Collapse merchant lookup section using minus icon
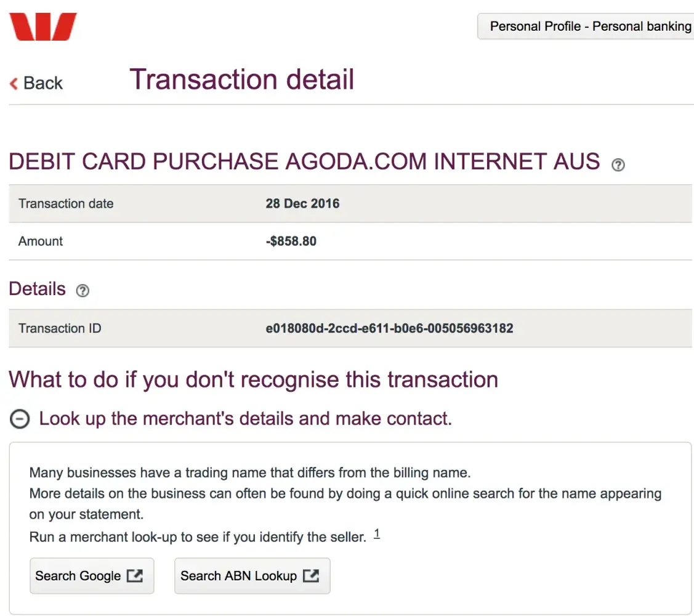This screenshot has width=694, height=616. point(20,419)
